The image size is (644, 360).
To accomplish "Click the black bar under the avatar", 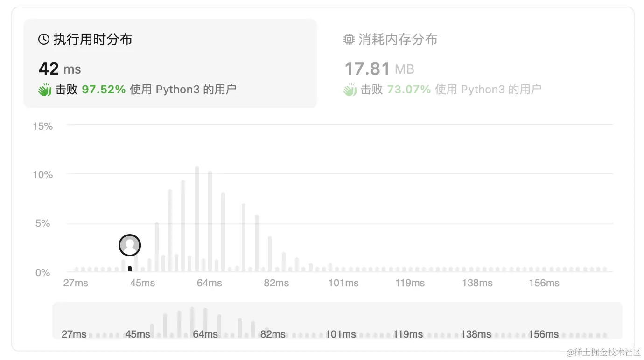I will (x=130, y=269).
